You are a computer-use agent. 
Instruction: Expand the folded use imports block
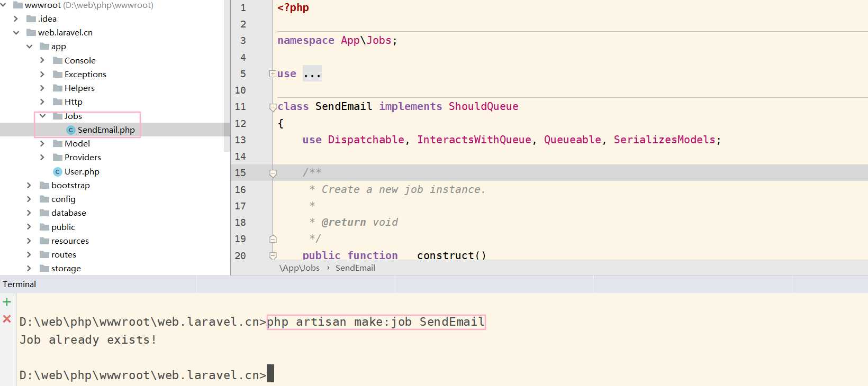coord(273,74)
